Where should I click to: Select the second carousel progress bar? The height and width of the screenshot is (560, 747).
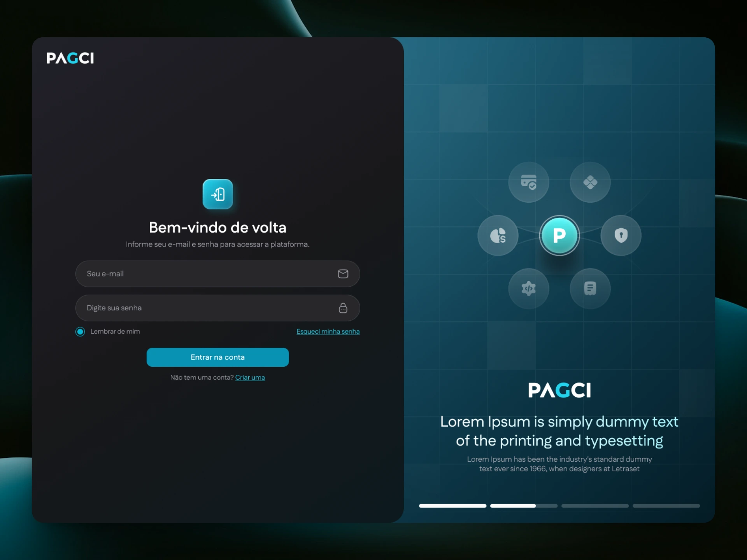coord(524,506)
